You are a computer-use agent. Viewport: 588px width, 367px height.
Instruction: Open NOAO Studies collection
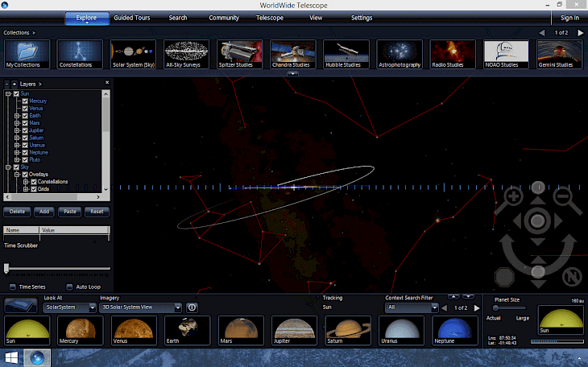[x=507, y=55]
